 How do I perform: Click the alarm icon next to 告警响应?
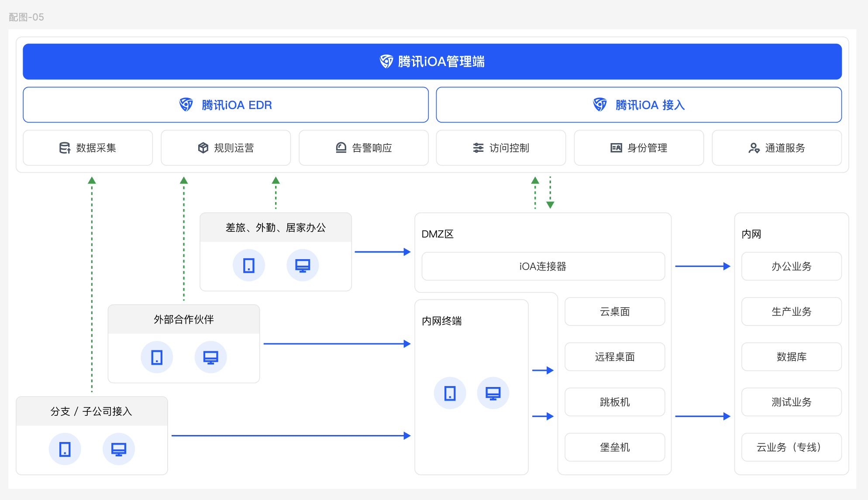pyautogui.click(x=341, y=148)
